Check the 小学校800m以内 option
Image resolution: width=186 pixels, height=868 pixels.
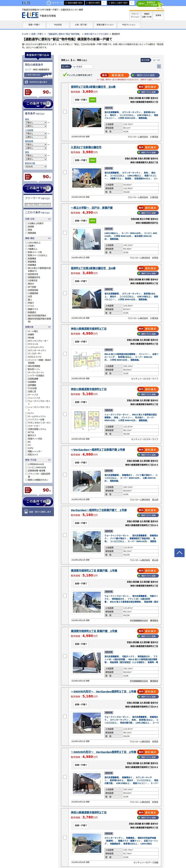point(26,464)
